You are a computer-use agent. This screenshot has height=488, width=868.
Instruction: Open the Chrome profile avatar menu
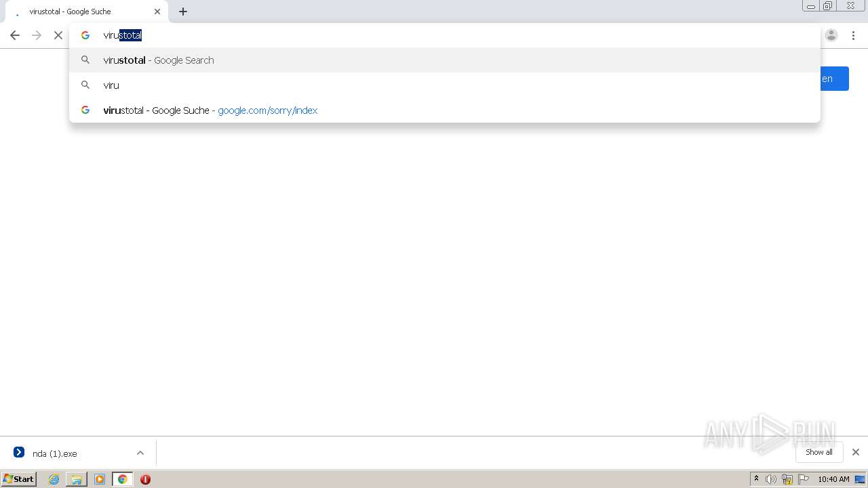click(x=831, y=35)
